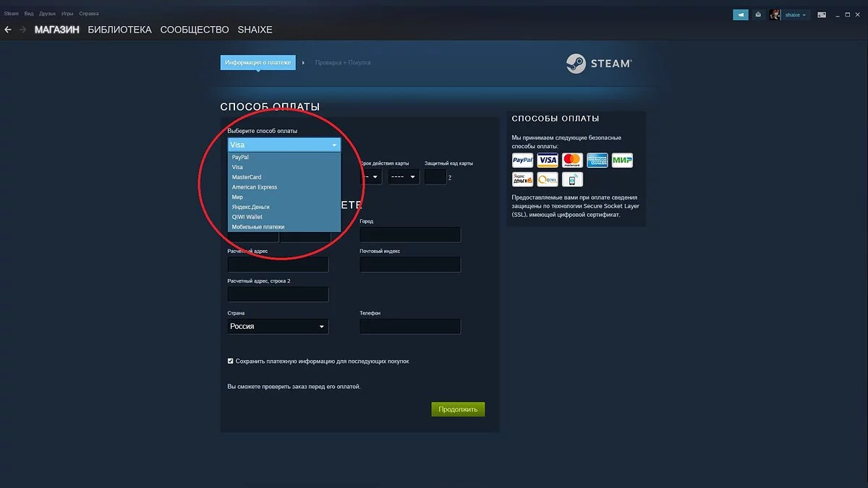Select QIWI Wallet from the list
868x488 pixels.
(284, 217)
